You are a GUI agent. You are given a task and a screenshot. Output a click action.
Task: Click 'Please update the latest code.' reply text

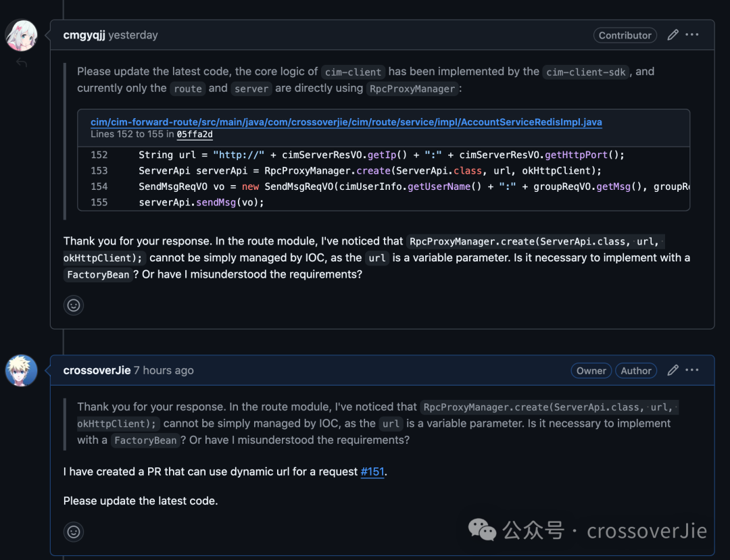[141, 501]
